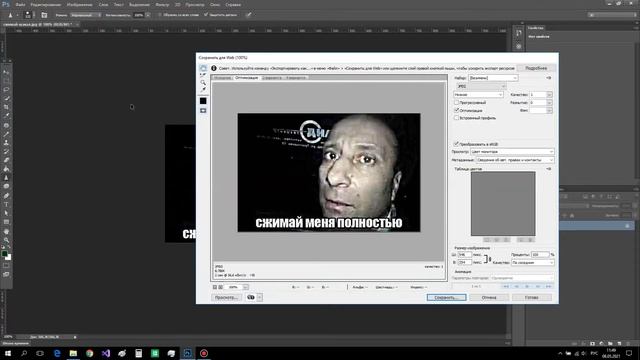Select the Eraser tool in Photoshop toolbar
Viewport: 640px width, 360px height.
point(6,160)
